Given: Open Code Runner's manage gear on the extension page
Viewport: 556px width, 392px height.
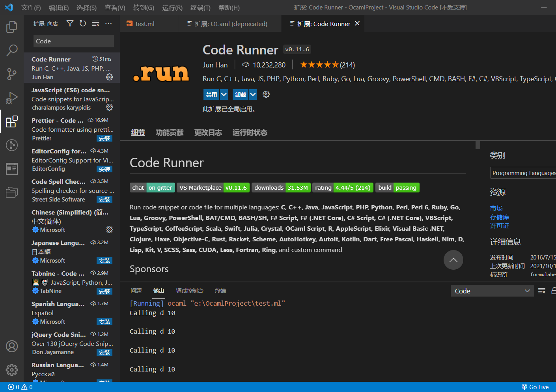Looking at the screenshot, I should point(266,94).
